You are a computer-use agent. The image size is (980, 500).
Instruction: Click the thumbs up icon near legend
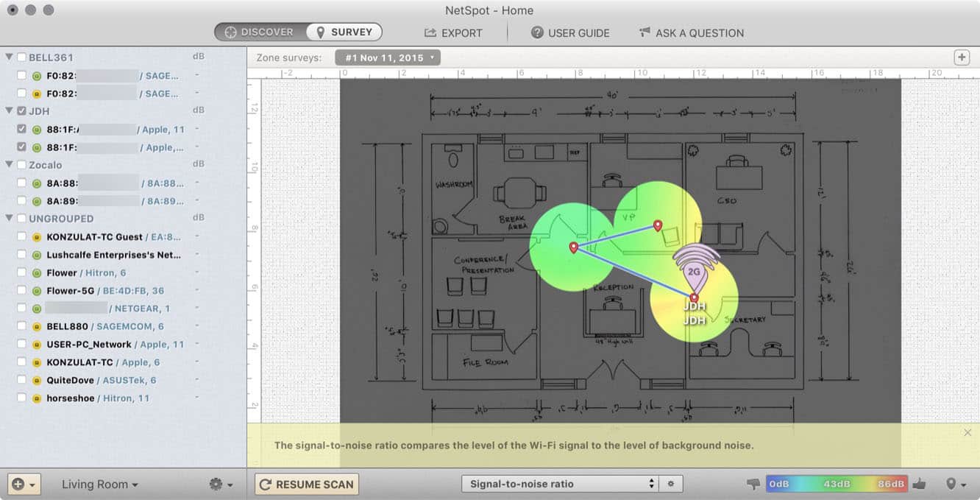(919, 484)
